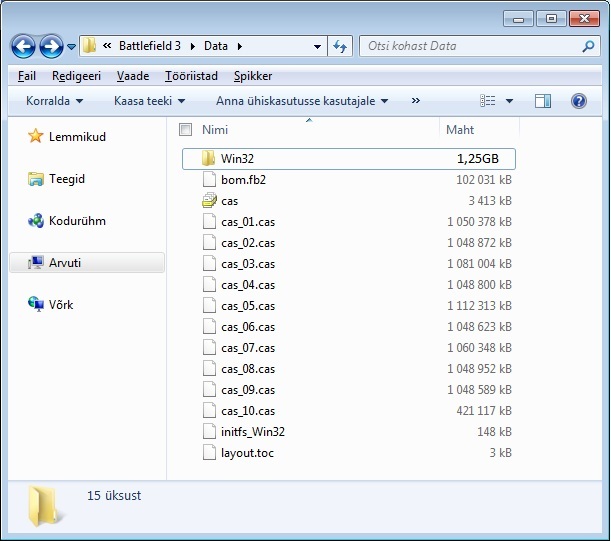Viewport: 611px width, 541px height.
Task: Select the cas_01.cas file icon
Action: pos(209,222)
